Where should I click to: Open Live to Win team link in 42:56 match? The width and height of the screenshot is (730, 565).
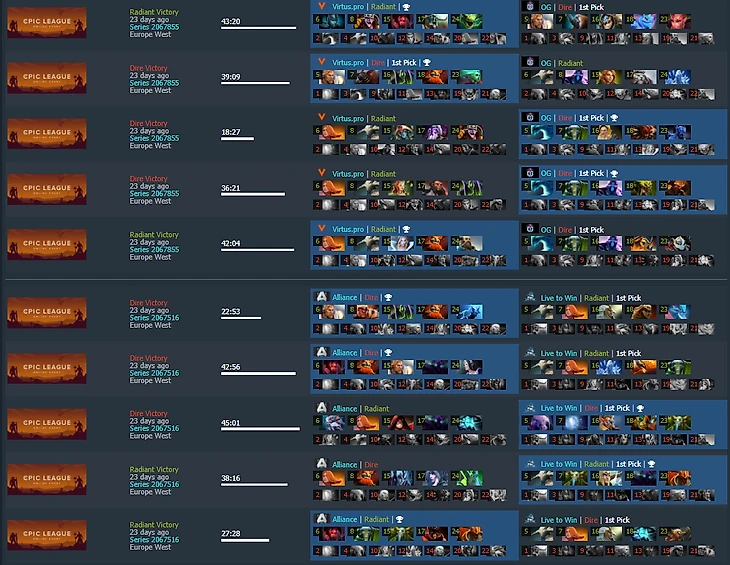tap(559, 353)
